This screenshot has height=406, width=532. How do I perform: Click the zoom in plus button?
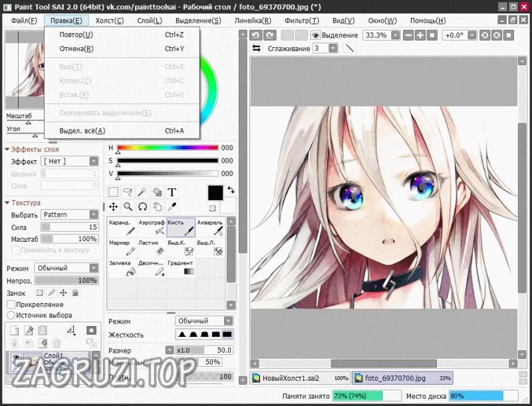420,35
